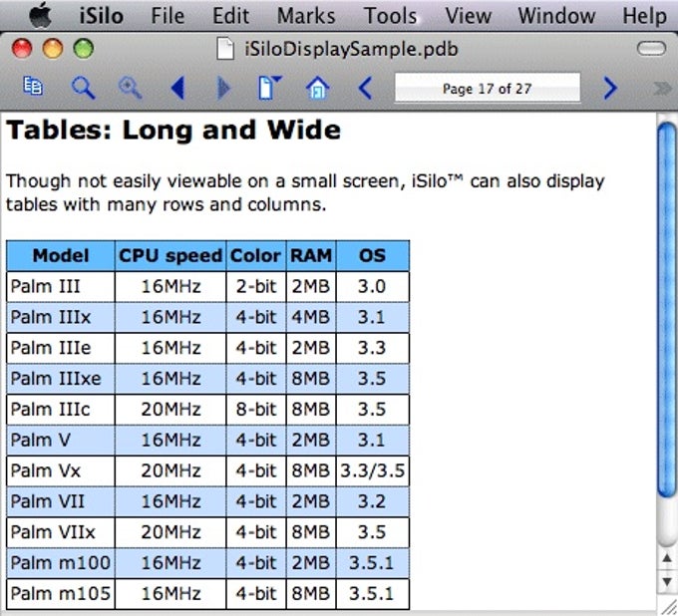Open the Apple menu
678x616 pixels.
point(40,16)
